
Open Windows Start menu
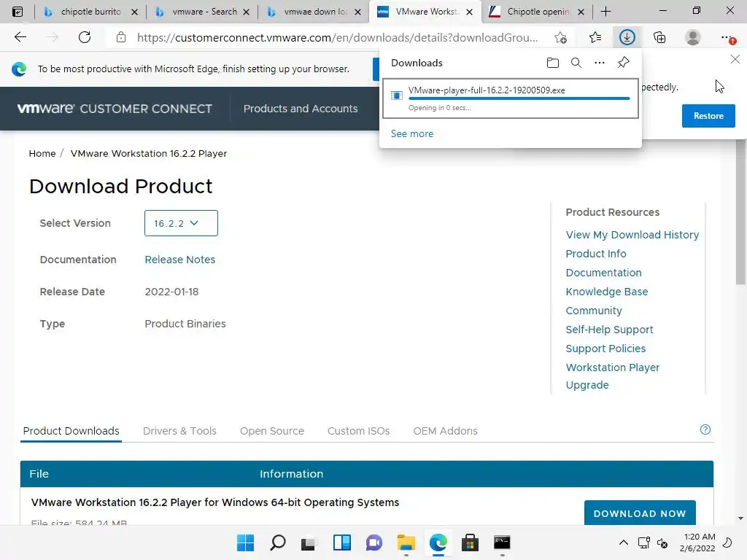[245, 542]
